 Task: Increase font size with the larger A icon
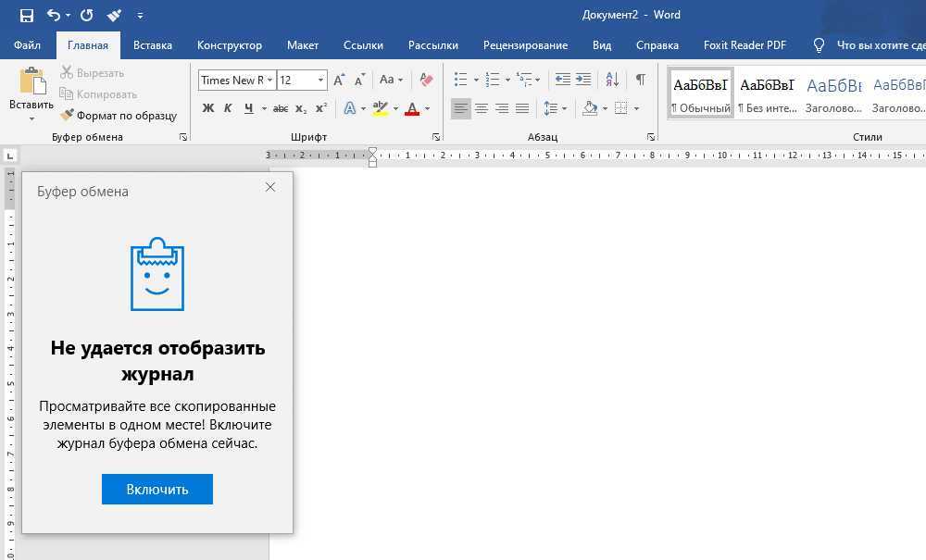(340, 80)
